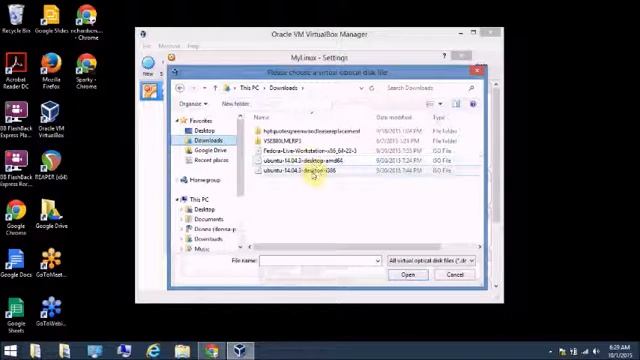Viewport: 640px width, 360px height.
Task: Open the Organize dropdown menu
Action: coord(193,104)
